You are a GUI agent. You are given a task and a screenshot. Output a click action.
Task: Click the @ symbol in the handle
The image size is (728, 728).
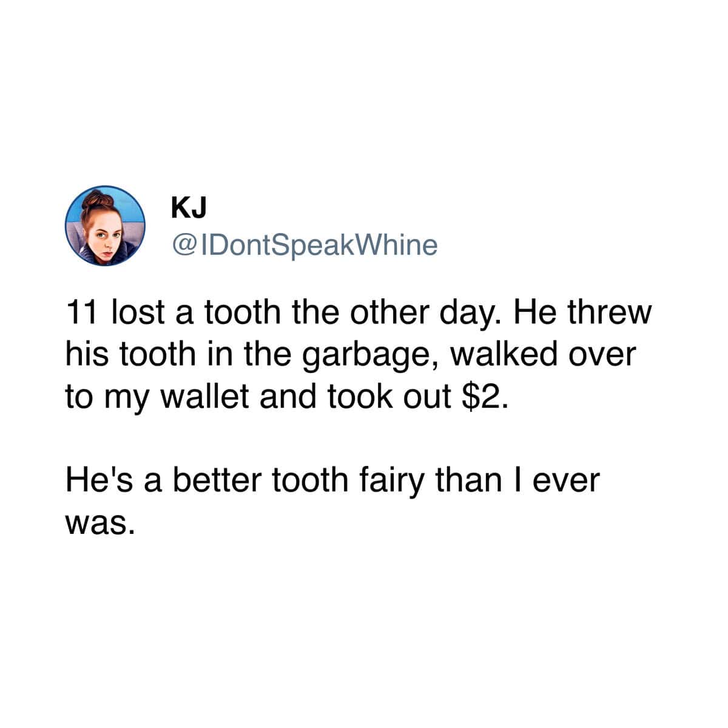tap(183, 245)
